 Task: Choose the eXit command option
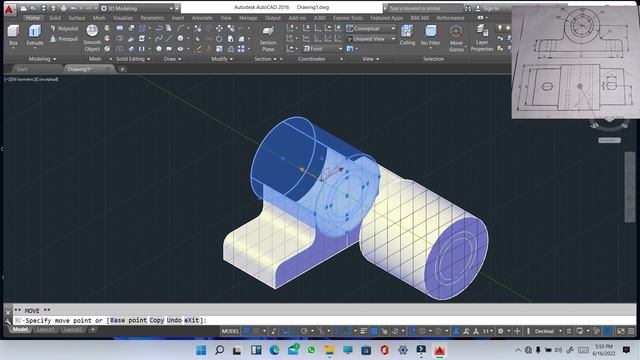click(x=192, y=320)
